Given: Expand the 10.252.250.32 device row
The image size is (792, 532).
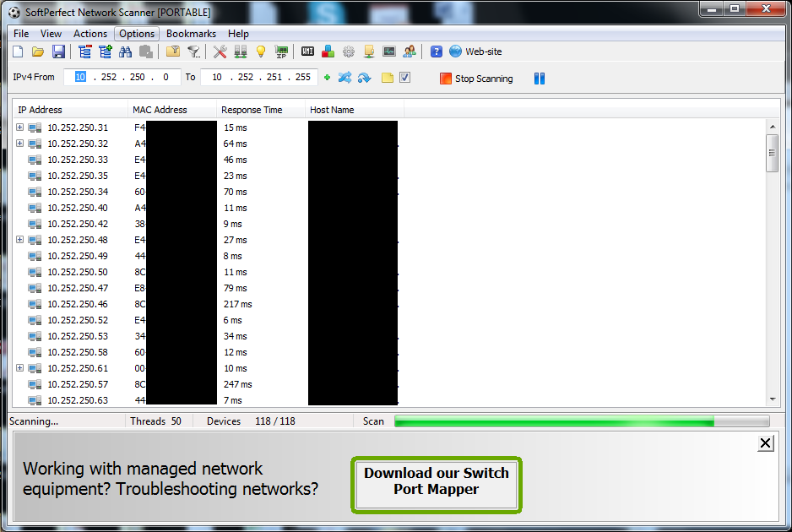Looking at the screenshot, I should point(19,144).
